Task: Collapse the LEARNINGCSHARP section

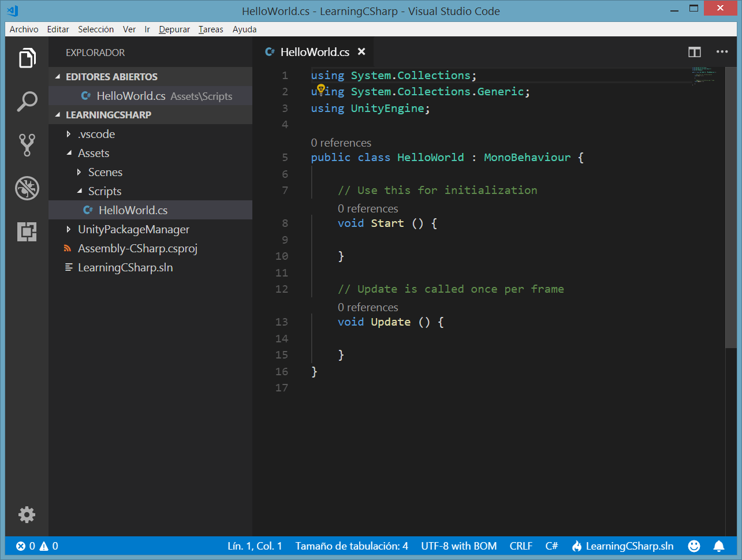Action: click(x=58, y=115)
